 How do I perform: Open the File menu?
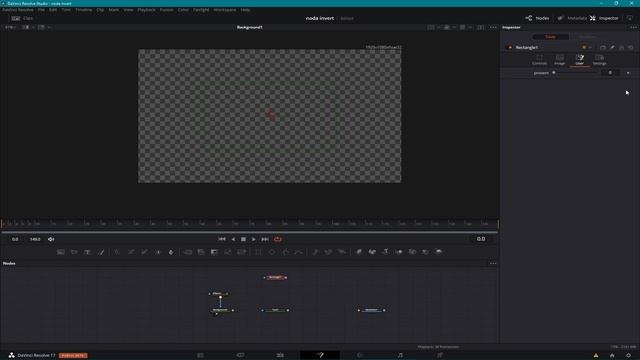click(41, 10)
